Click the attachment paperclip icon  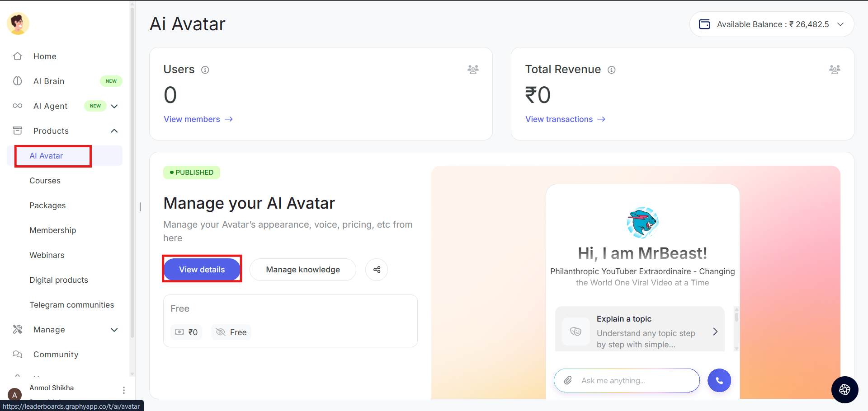(568, 380)
